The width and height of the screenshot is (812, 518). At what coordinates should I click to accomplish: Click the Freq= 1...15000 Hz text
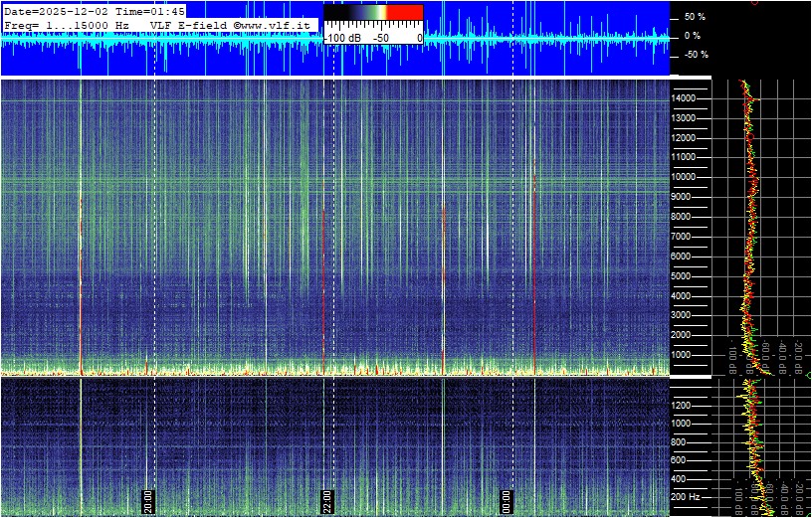point(67,24)
